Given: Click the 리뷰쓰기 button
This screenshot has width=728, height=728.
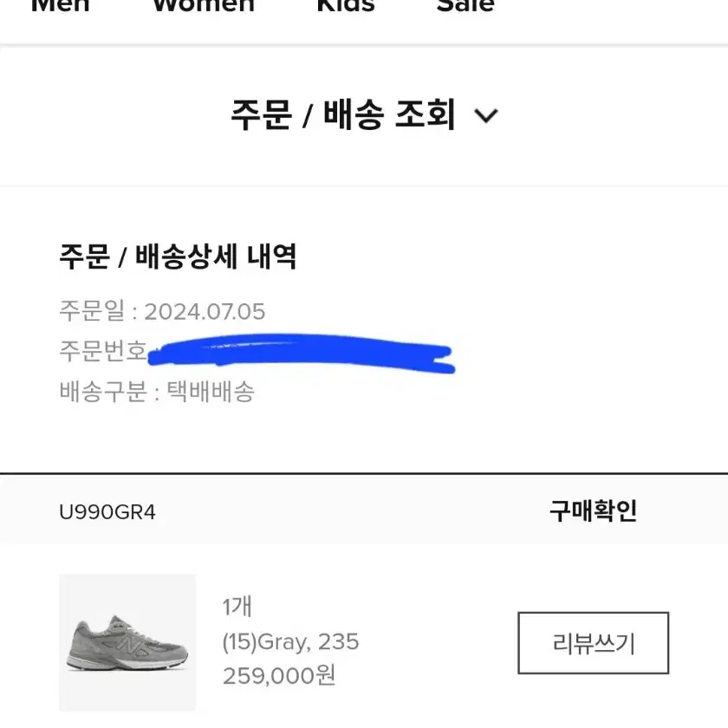Looking at the screenshot, I should click(x=593, y=642).
